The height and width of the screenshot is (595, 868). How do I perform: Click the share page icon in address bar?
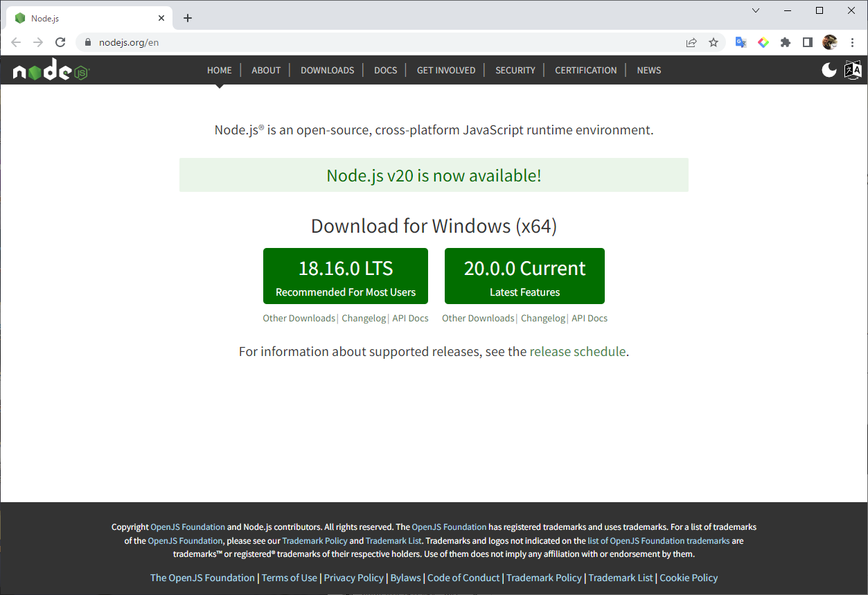pyautogui.click(x=691, y=42)
